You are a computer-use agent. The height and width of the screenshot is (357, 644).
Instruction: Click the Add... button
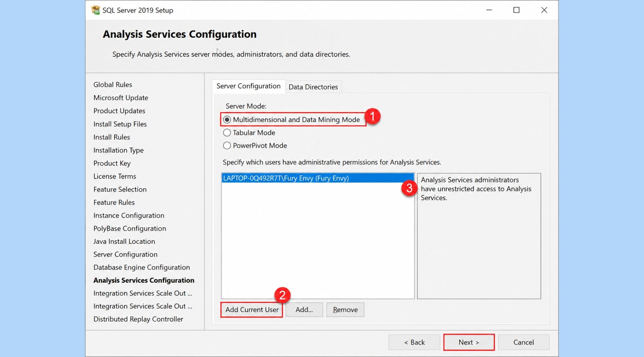(x=304, y=310)
